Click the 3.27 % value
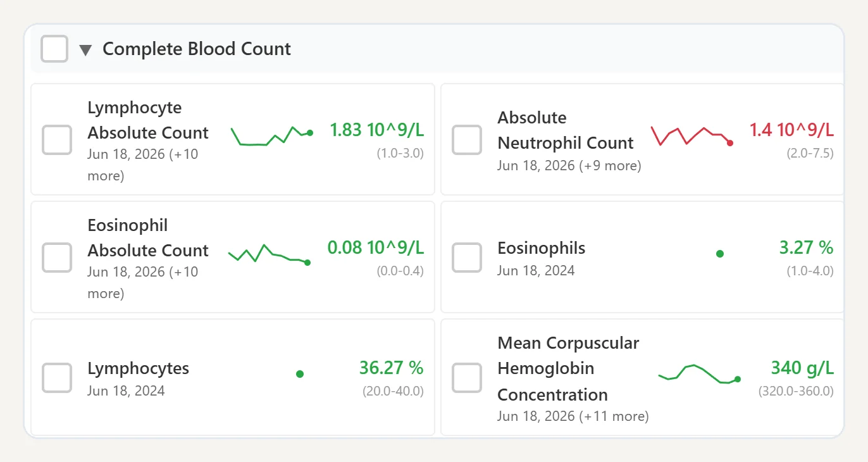This screenshot has width=868, height=462. [x=807, y=247]
